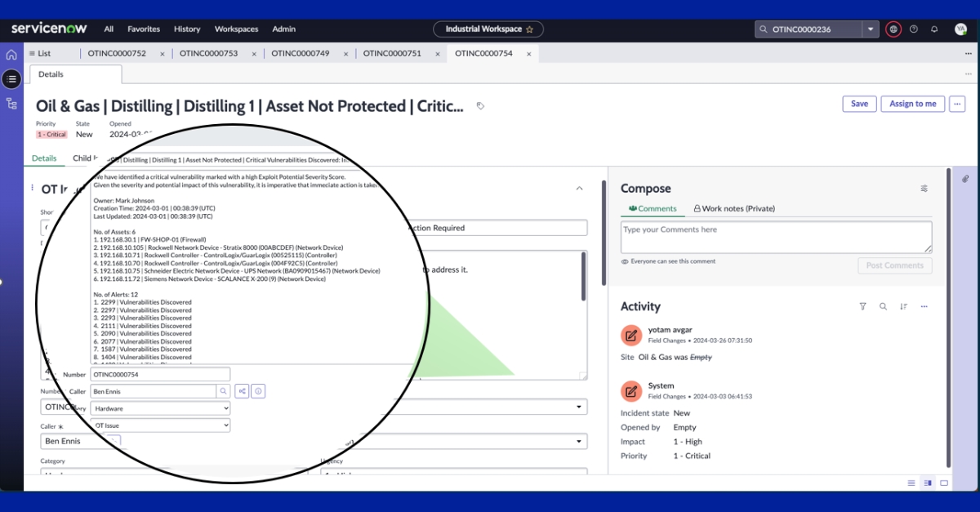
Task: Search within the Activity stream
Action: (x=883, y=307)
